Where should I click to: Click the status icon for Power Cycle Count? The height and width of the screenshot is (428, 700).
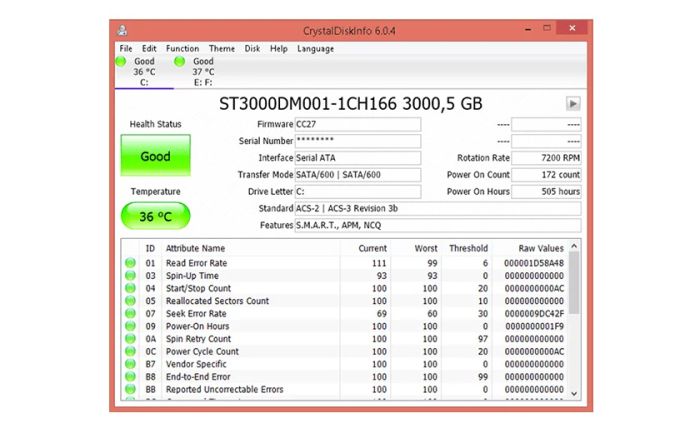130,351
